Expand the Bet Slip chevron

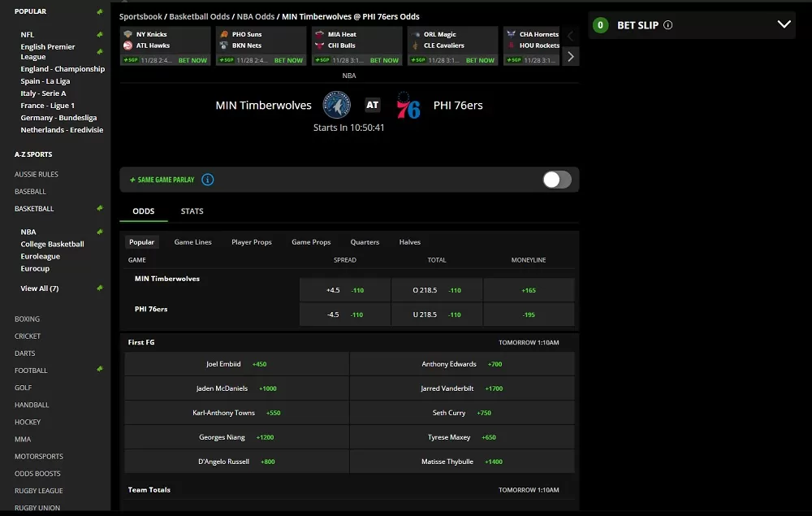pyautogui.click(x=784, y=24)
